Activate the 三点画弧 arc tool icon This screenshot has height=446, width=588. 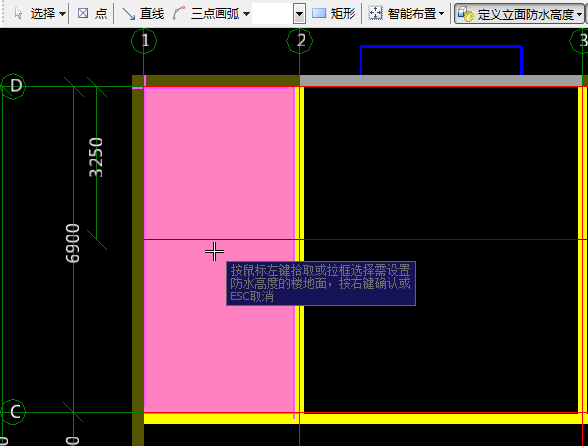tap(179, 14)
